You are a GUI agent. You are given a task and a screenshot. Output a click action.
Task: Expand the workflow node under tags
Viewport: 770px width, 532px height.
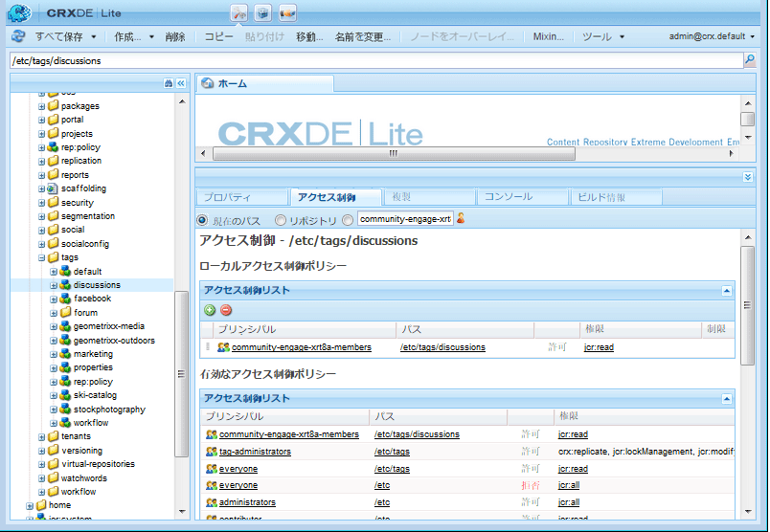(54, 423)
